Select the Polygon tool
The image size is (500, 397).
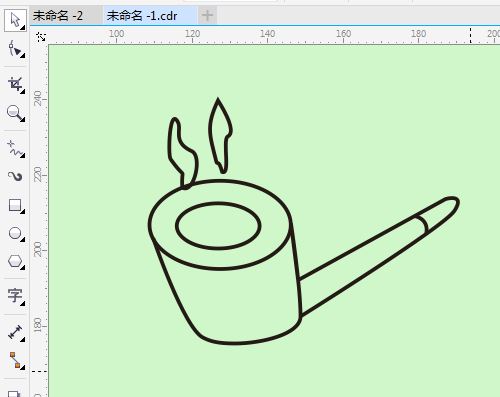(16, 261)
